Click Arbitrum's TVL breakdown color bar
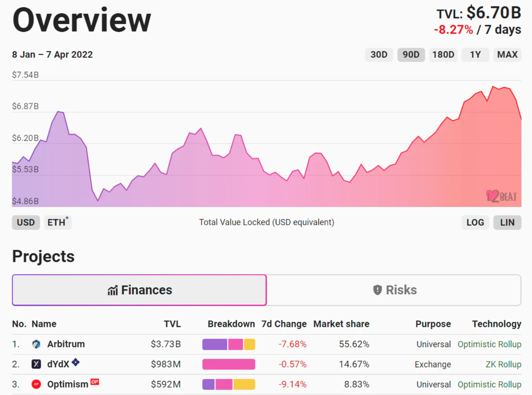 pos(229,344)
